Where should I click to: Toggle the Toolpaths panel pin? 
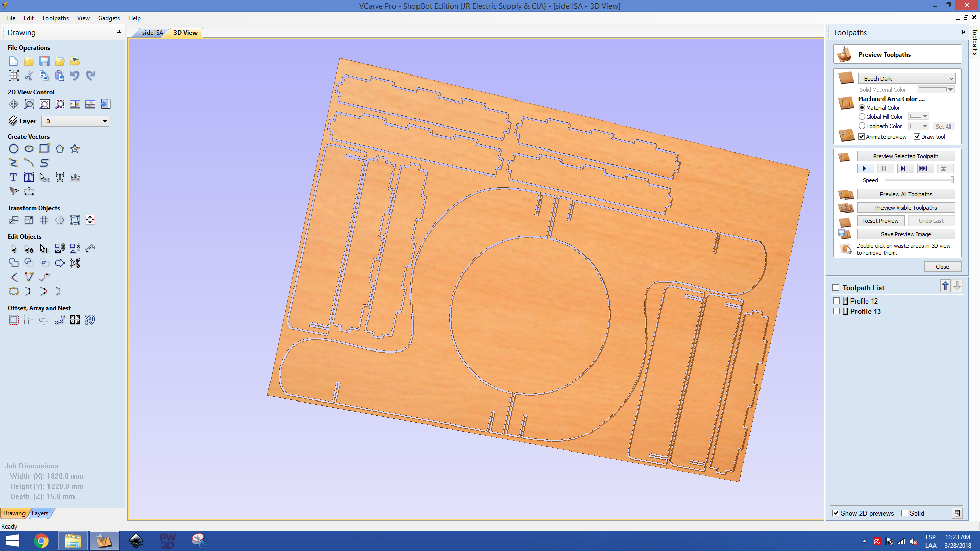tap(963, 32)
